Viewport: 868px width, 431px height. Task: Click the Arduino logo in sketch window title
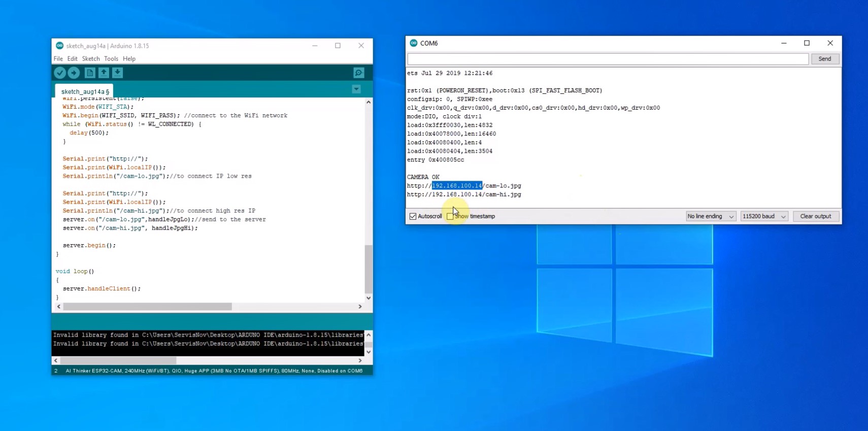pyautogui.click(x=59, y=46)
